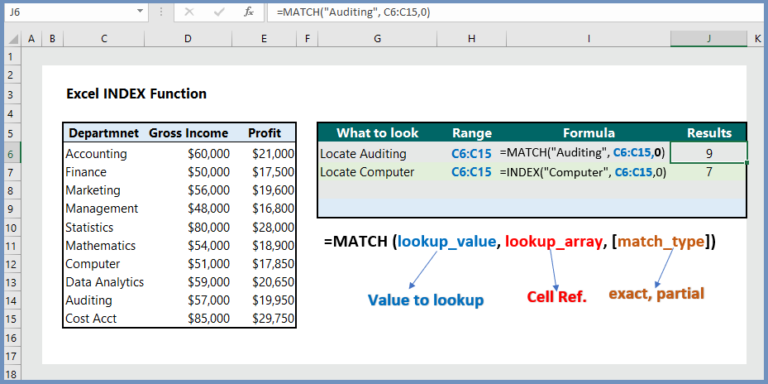Click the Profit column header cell
The image size is (768, 384).
point(264,133)
